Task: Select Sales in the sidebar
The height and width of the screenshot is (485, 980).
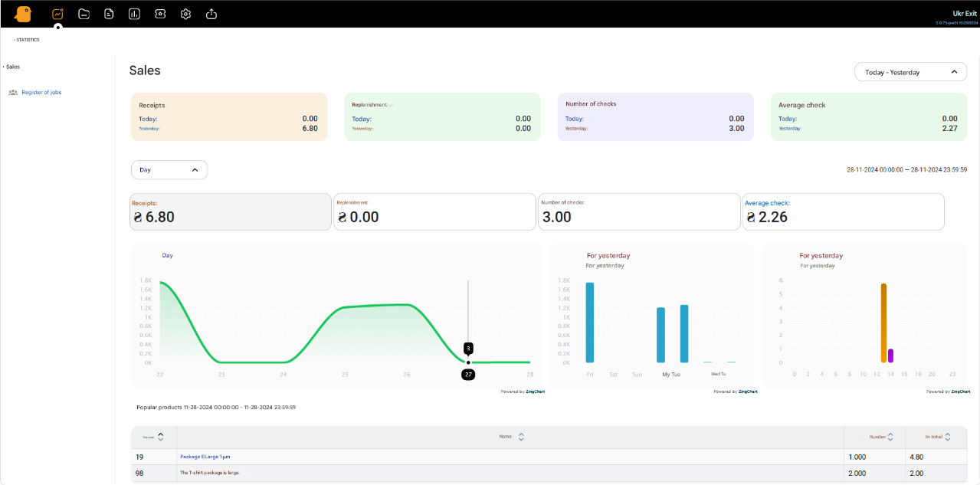Action: 13,67
